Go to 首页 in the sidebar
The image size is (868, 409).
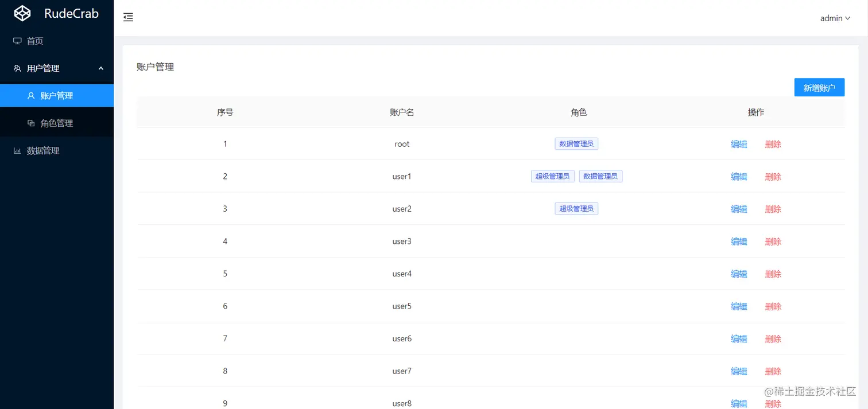coord(57,41)
